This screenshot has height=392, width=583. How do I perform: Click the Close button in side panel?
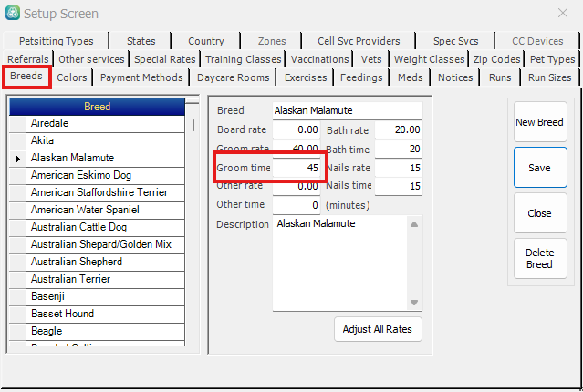tap(540, 213)
